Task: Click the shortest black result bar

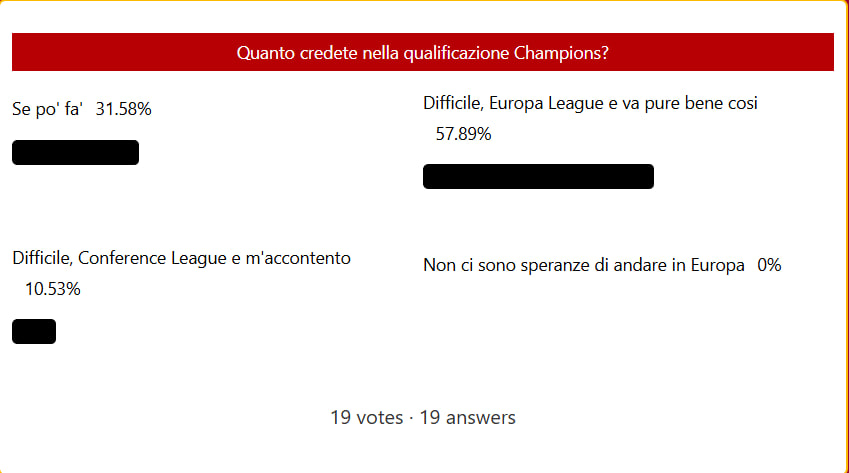Action: pyautogui.click(x=34, y=331)
